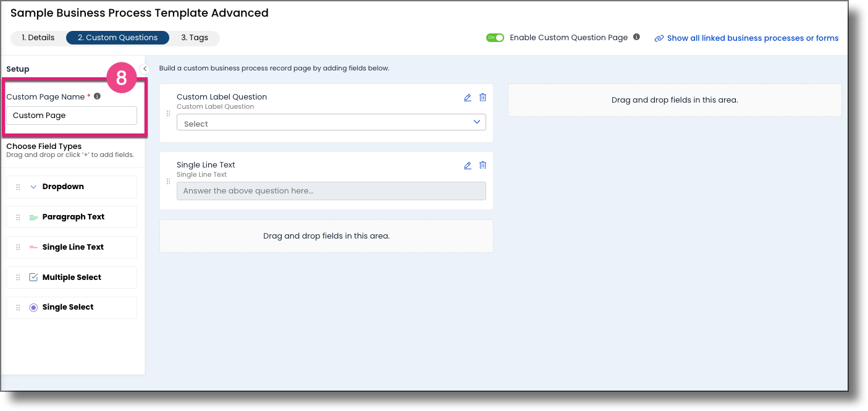Go to the 1. Details step
The height and width of the screenshot is (411, 868).
(38, 38)
